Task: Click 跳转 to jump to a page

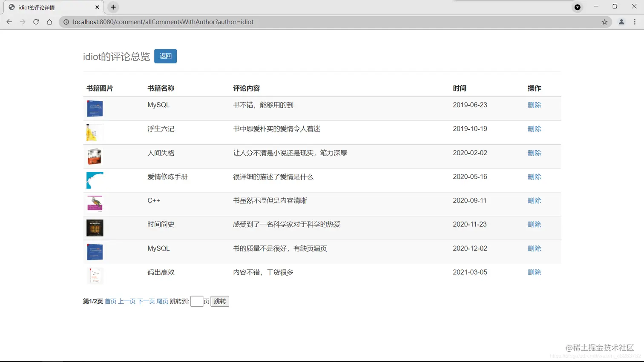Action: 219,301
